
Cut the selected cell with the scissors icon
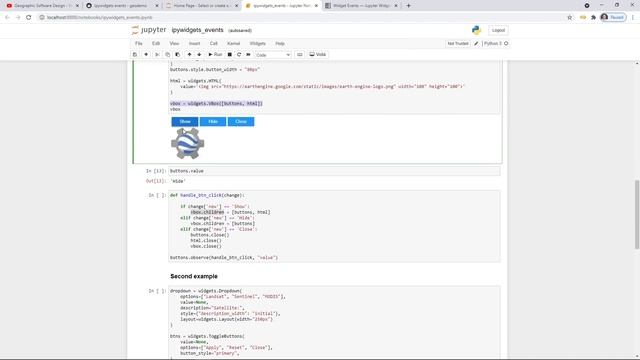[x=157, y=54]
